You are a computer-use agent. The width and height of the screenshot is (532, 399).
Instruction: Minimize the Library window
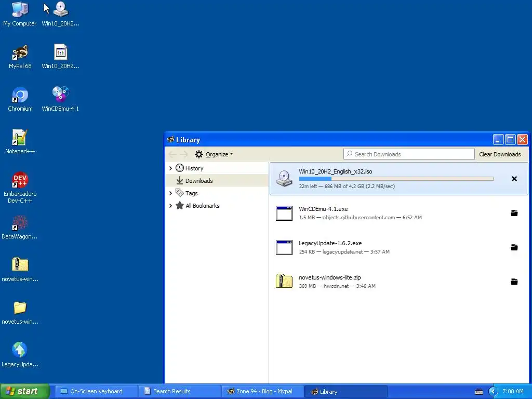498,139
